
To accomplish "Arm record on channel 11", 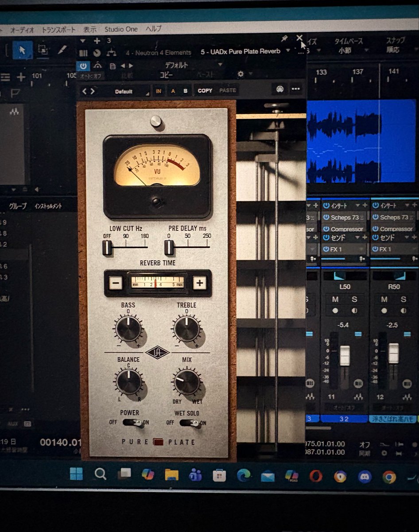I will (335, 311).
